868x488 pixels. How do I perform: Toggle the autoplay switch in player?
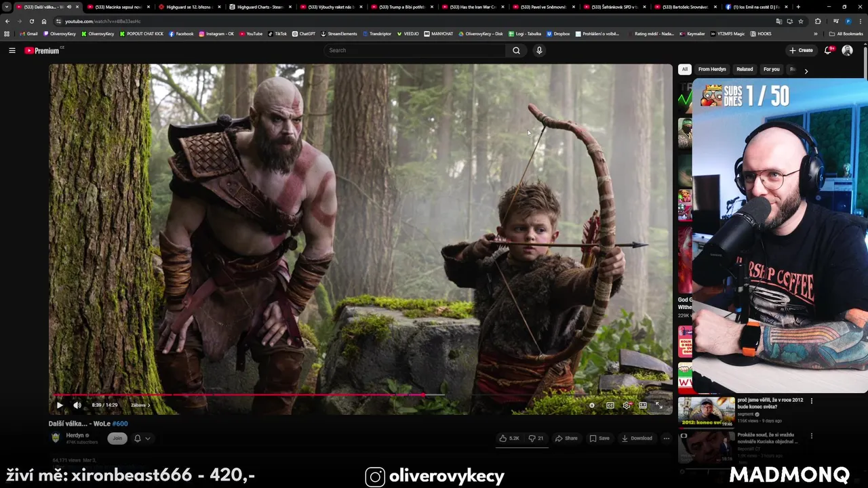pos(592,405)
